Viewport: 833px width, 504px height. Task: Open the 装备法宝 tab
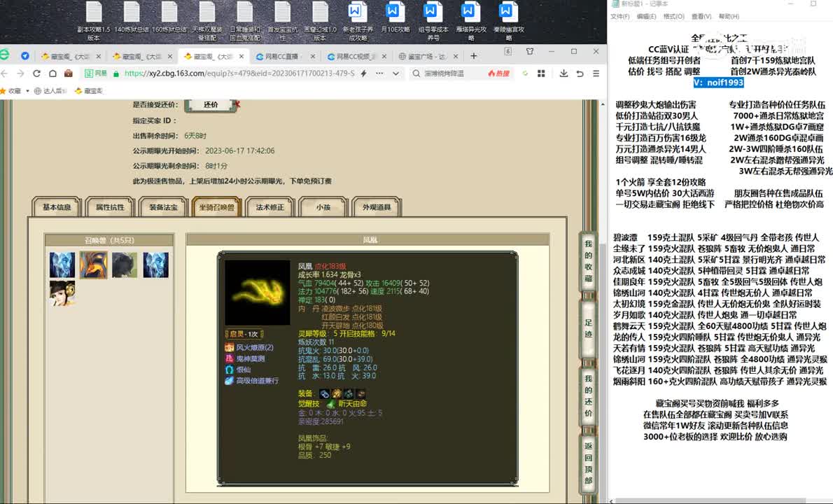(164, 207)
